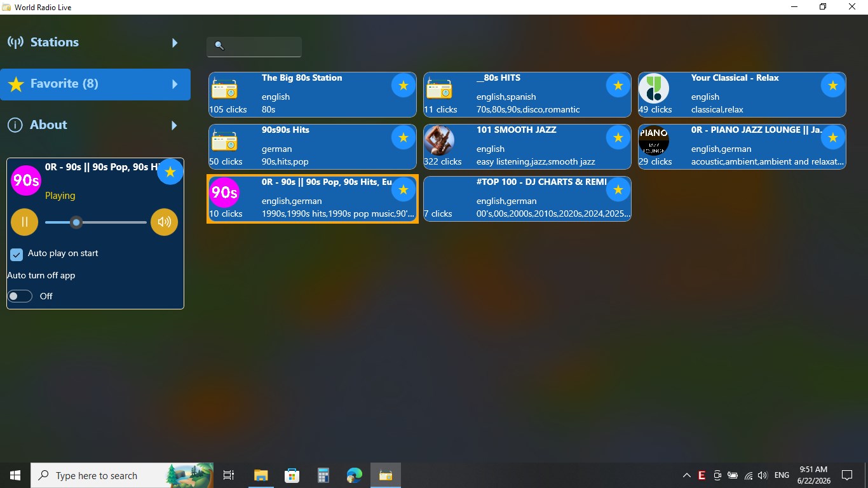Expand the Favorite arrow
This screenshot has height=488, width=868.
pos(175,84)
